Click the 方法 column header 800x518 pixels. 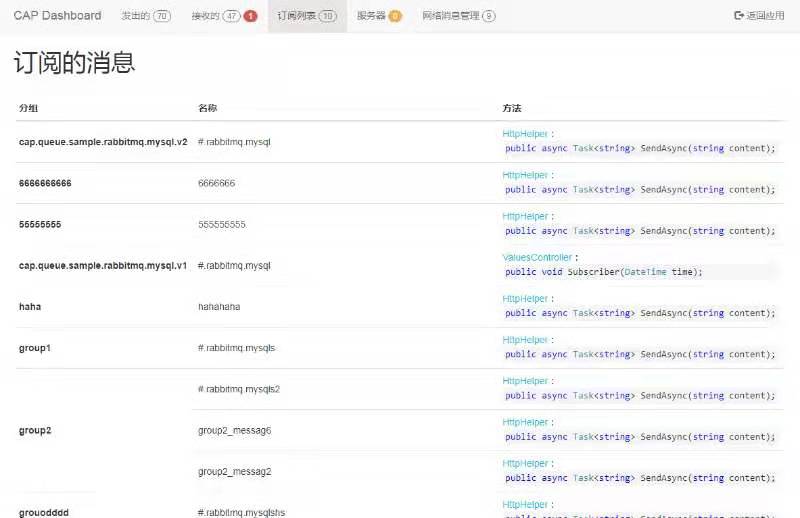tap(512, 108)
